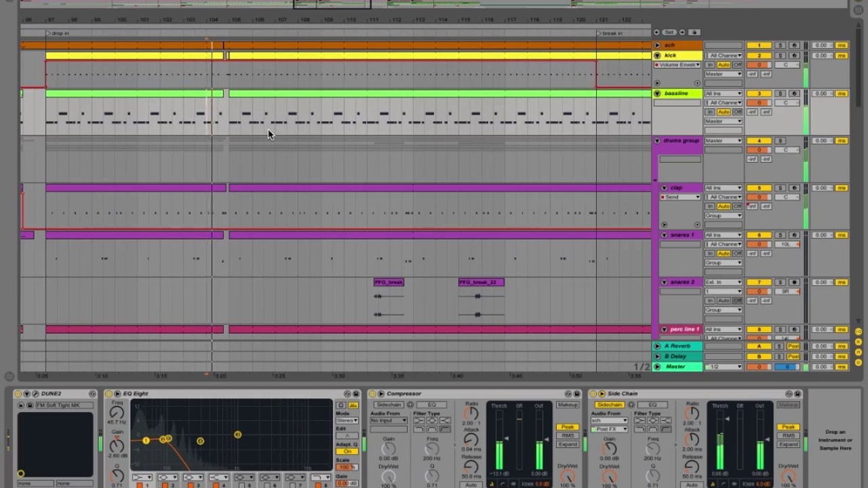Unfold the sch track
868x488 pixels.
tap(657, 45)
